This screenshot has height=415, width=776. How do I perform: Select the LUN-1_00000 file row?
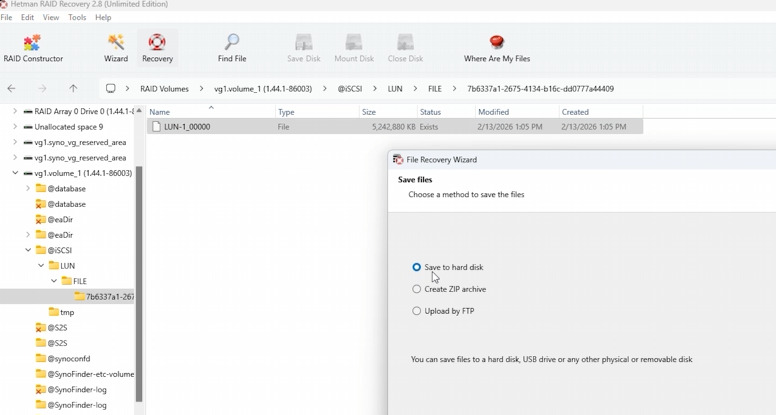[x=395, y=127]
